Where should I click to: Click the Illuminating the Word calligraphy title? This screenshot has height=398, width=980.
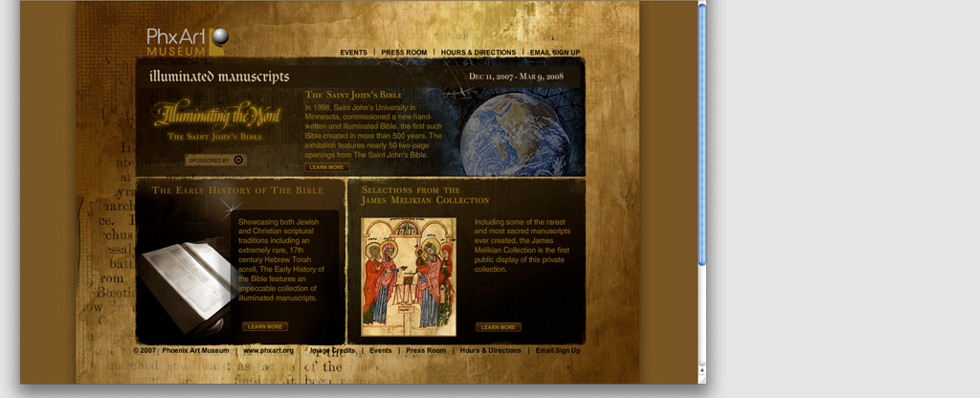tap(216, 114)
